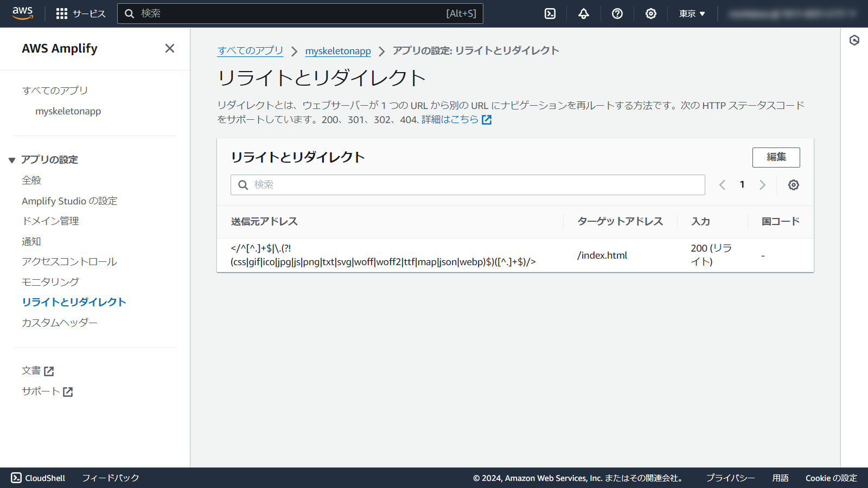Open the settings gear in the top bar
This screenshot has height=488, width=868.
coord(651,14)
